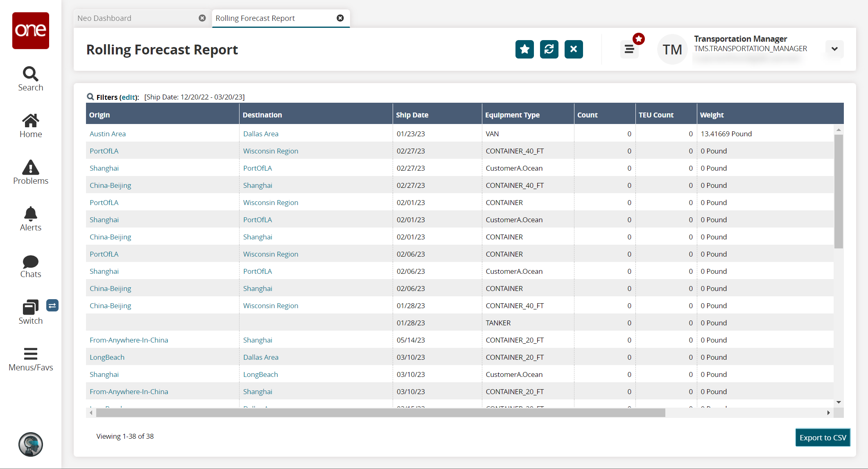868x469 pixels.
Task: Open the Problems warning icon
Action: 31,167
